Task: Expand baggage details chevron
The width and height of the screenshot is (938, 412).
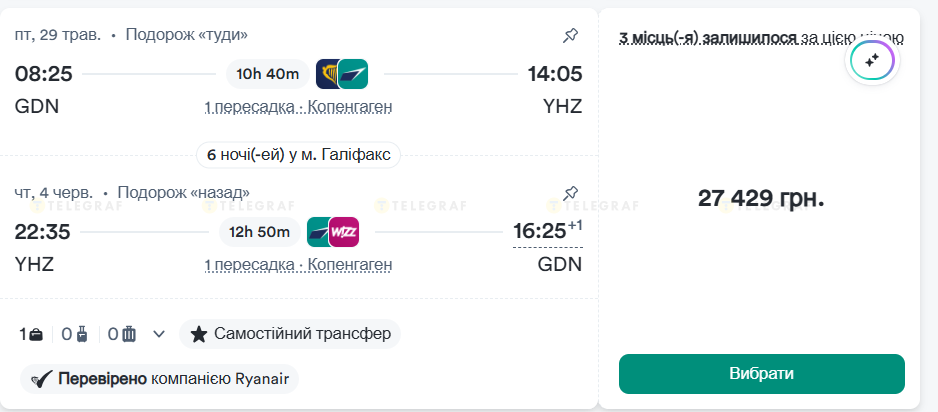Action: coord(158,334)
